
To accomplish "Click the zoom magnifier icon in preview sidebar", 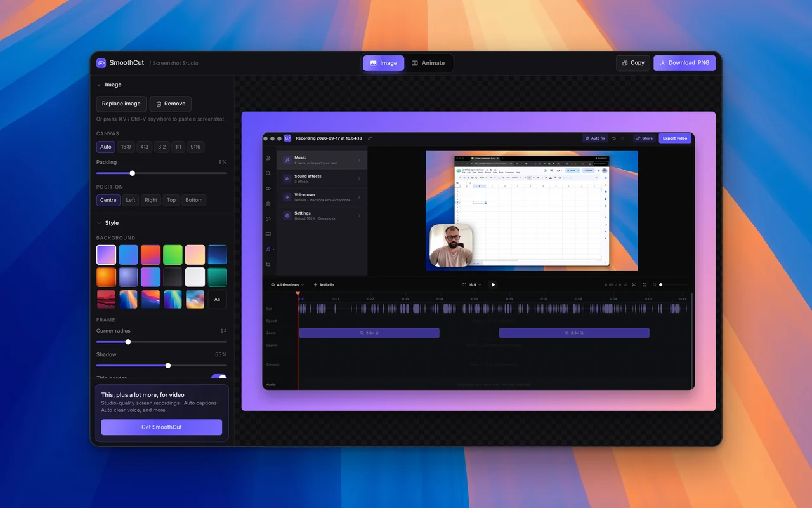I will tap(268, 173).
